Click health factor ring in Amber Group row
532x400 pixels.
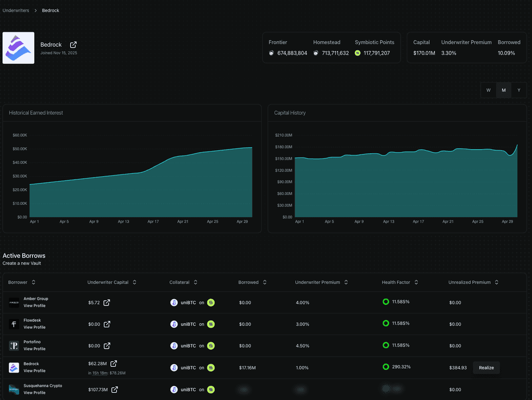tap(386, 302)
